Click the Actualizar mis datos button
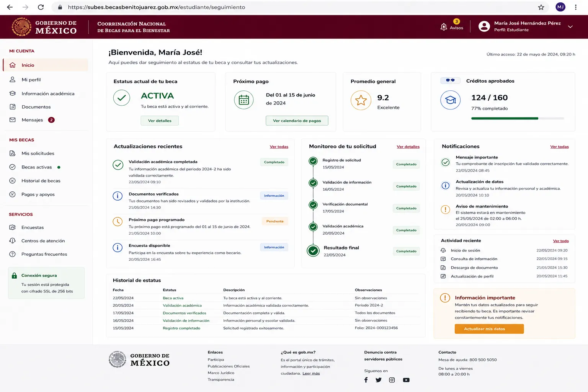 click(489, 329)
